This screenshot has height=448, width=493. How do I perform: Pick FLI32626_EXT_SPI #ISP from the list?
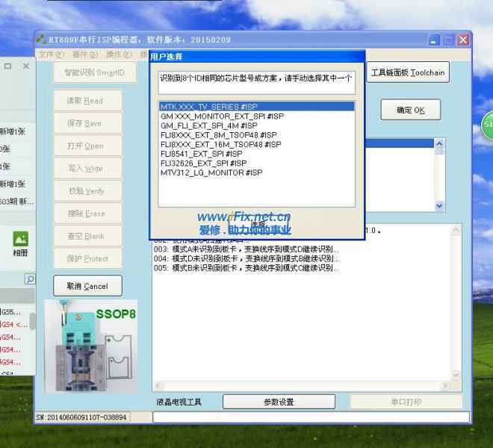click(203, 163)
